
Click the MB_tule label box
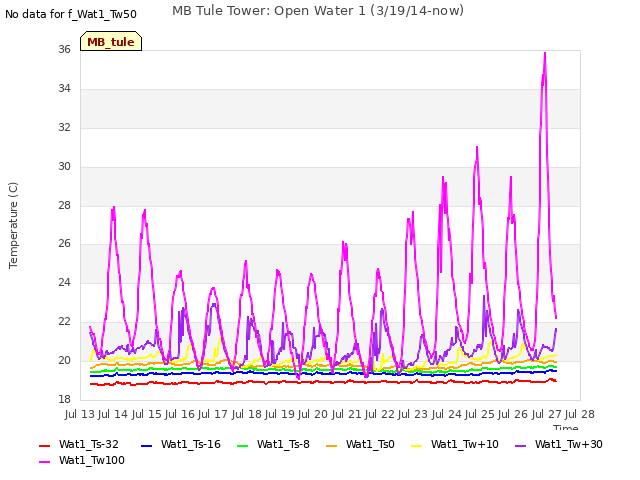pos(111,41)
